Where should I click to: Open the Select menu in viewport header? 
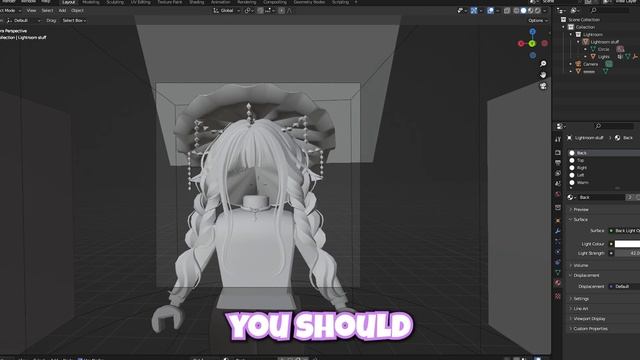47,11
